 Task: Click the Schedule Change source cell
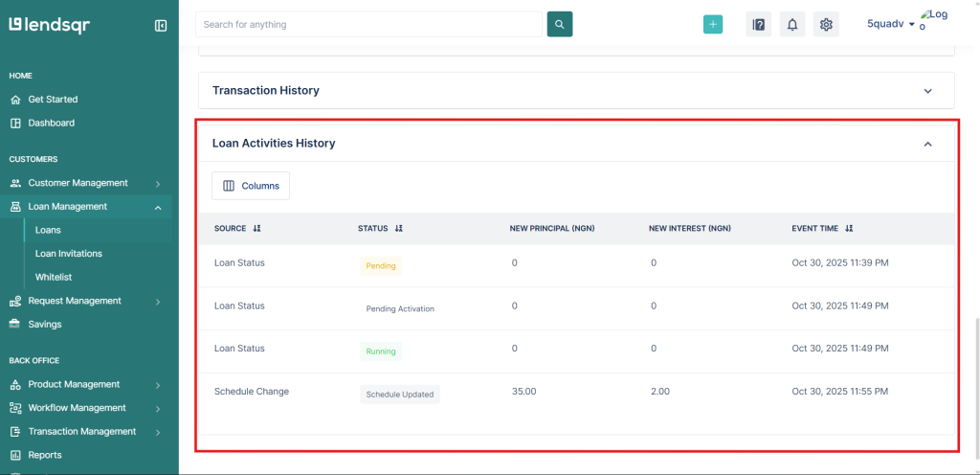tap(252, 392)
